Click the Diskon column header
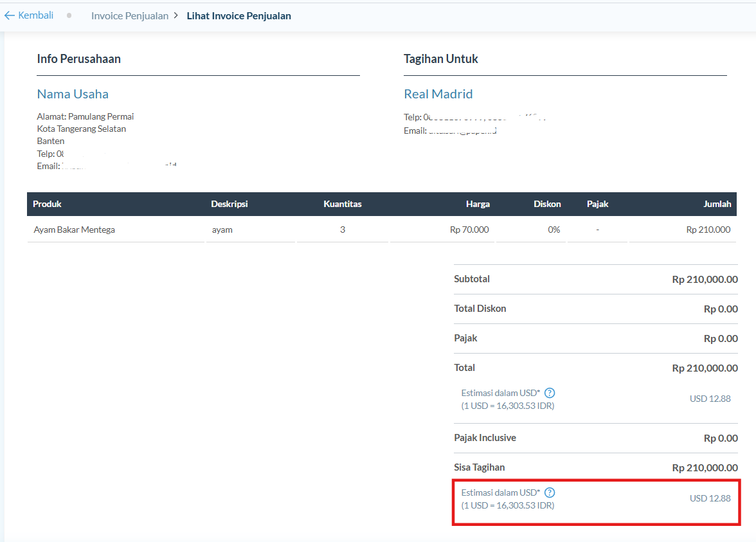This screenshot has width=756, height=542. coord(547,204)
